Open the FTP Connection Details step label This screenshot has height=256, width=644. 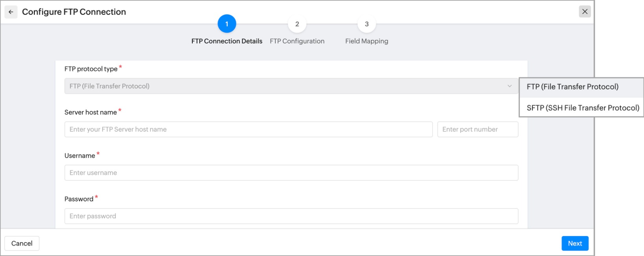227,41
